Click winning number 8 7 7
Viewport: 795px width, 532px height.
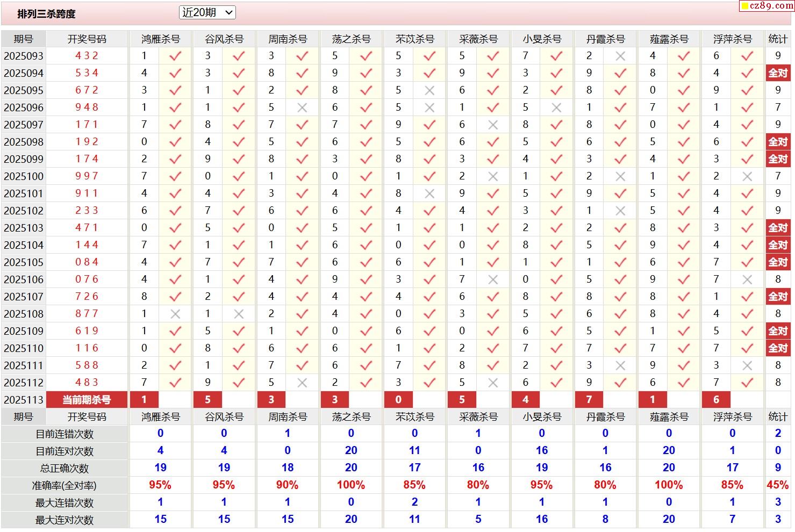click(87, 313)
